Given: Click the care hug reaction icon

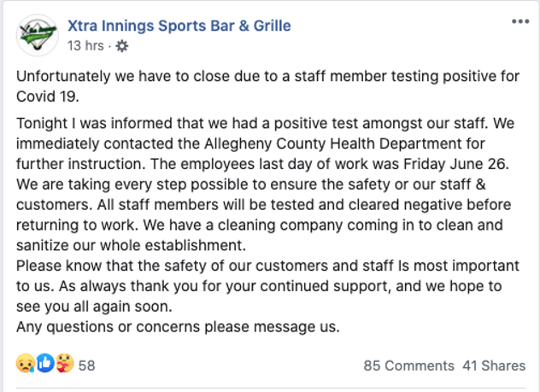Looking at the screenshot, I should tap(64, 364).
